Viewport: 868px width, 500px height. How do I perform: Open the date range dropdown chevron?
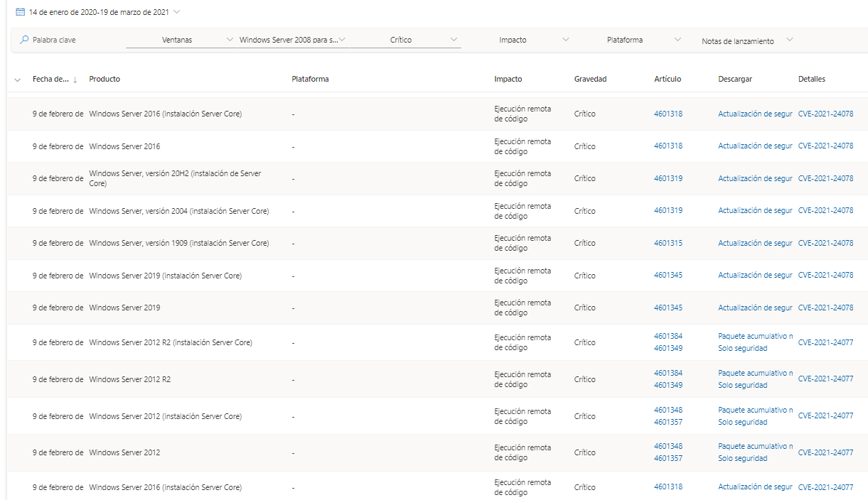(x=176, y=12)
